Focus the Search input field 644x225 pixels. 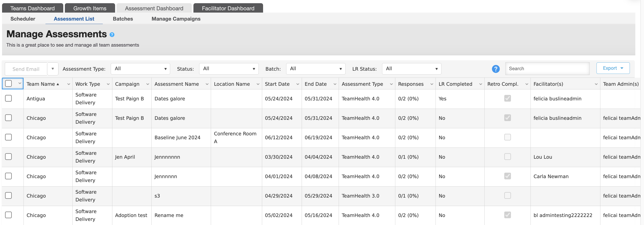click(547, 69)
